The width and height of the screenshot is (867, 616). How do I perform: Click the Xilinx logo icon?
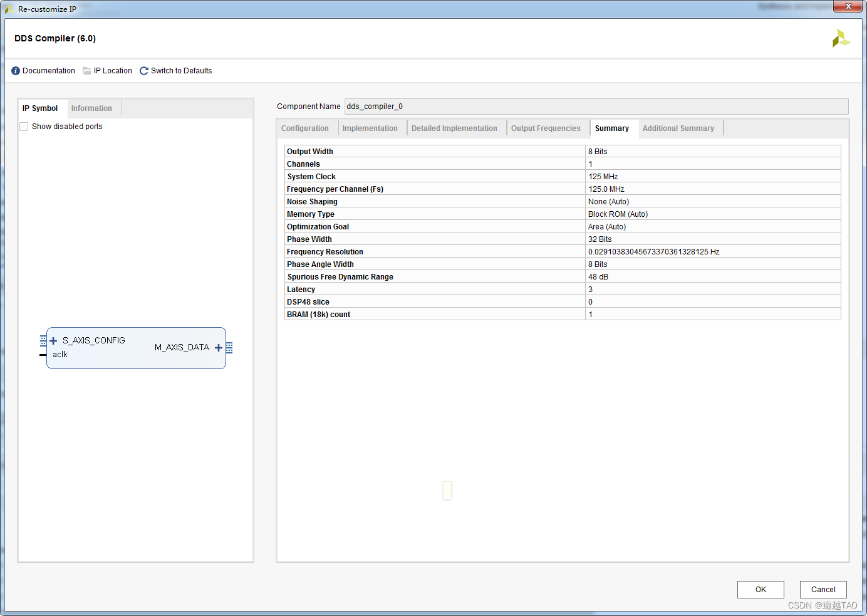click(x=841, y=38)
